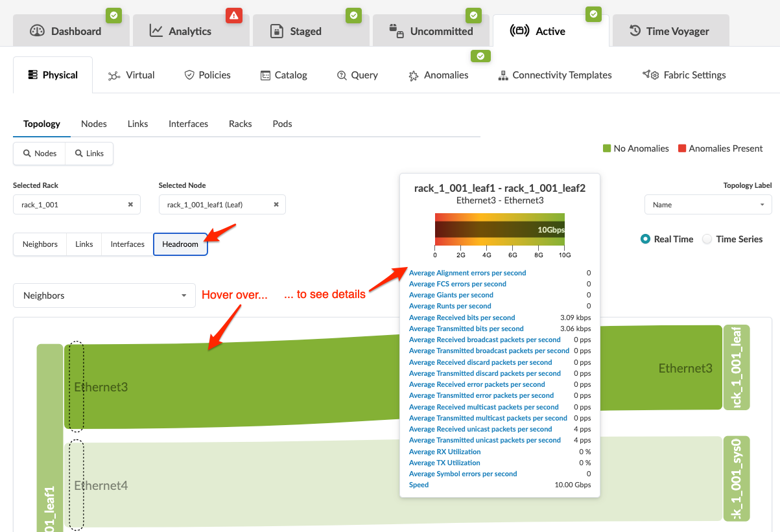
Task: Open the Links sub-tab
Action: click(x=137, y=124)
